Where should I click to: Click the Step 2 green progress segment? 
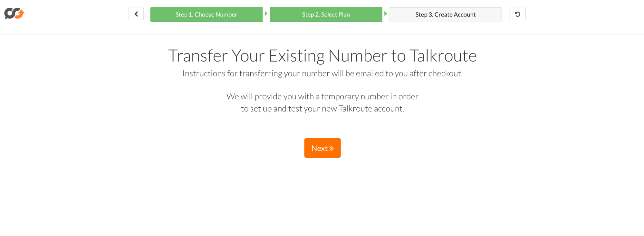coord(326,14)
